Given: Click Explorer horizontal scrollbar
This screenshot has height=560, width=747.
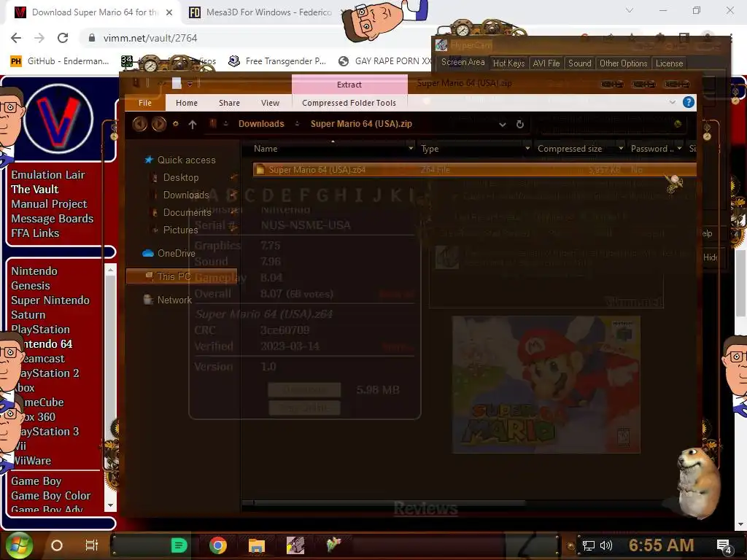Looking at the screenshot, I should (390, 502).
